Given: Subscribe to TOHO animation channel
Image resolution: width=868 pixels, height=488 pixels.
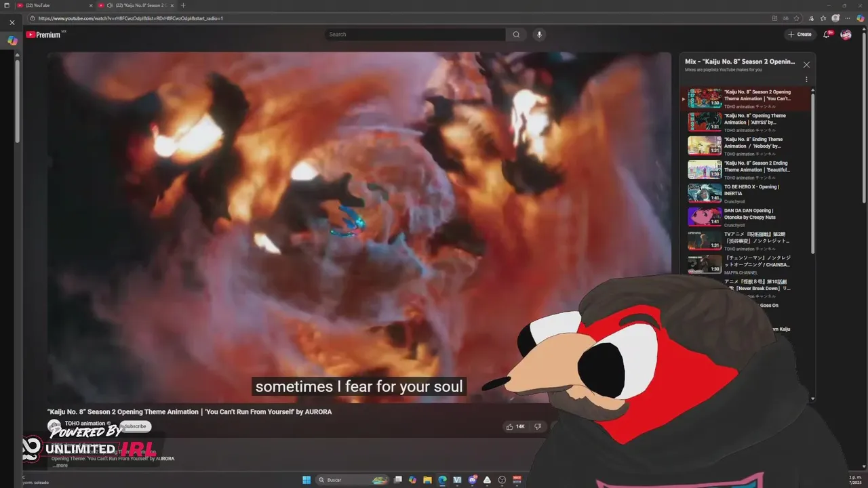Looking at the screenshot, I should point(135,426).
